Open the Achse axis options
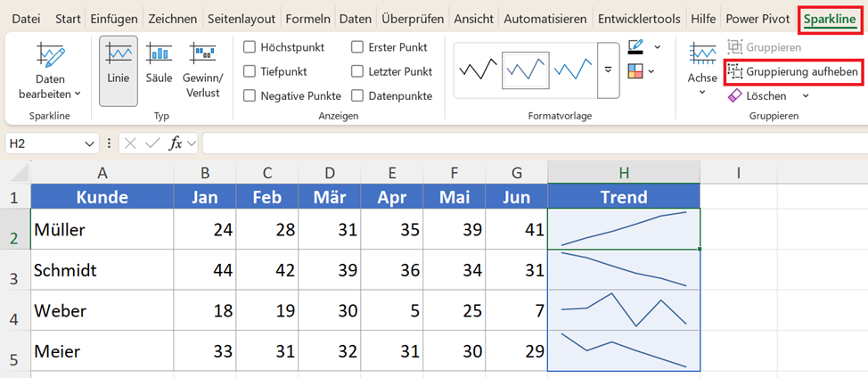The image size is (868, 378). pos(702,70)
